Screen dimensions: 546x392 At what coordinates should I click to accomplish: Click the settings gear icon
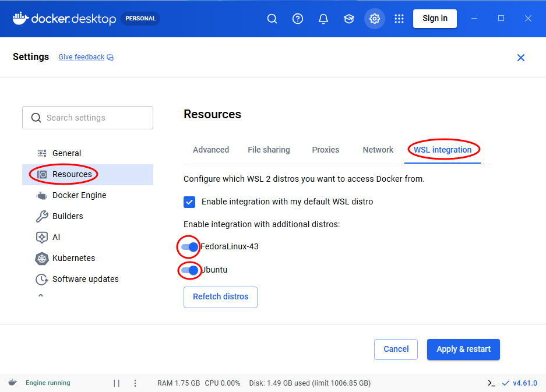coord(375,19)
